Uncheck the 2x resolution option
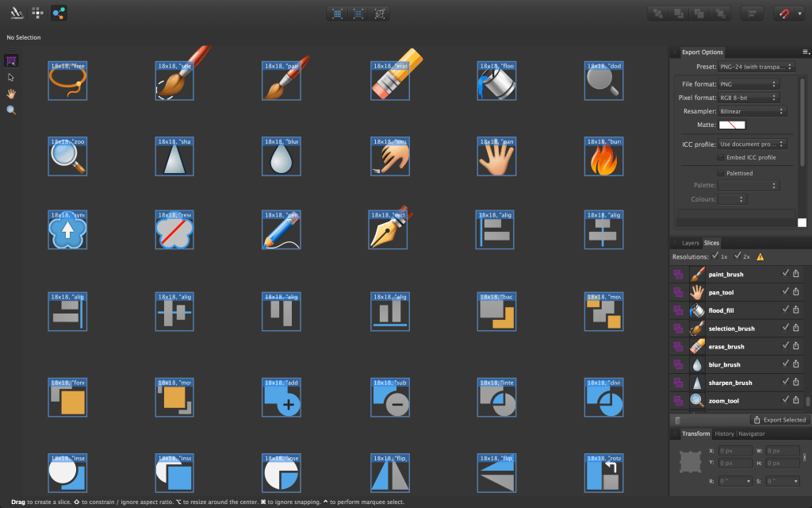 point(737,256)
